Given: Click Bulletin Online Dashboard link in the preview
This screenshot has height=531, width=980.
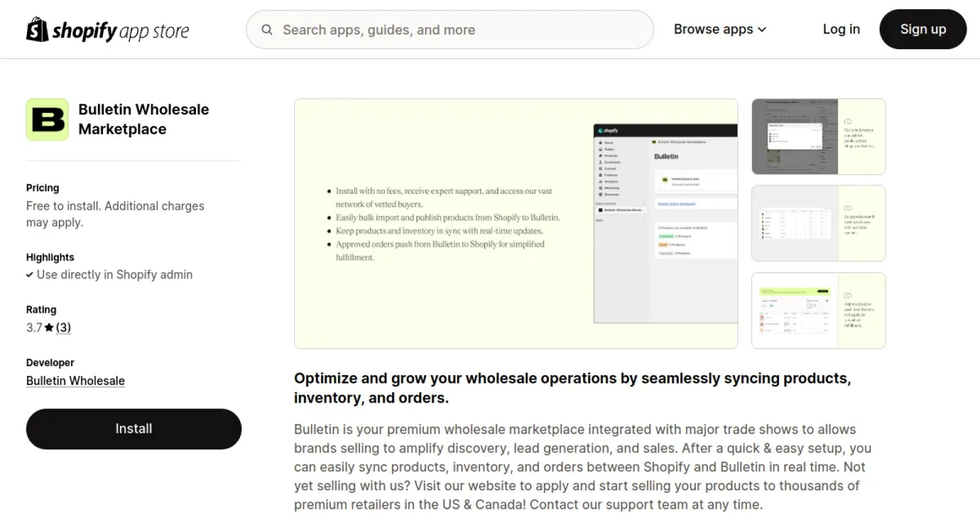Looking at the screenshot, I should (x=676, y=203).
